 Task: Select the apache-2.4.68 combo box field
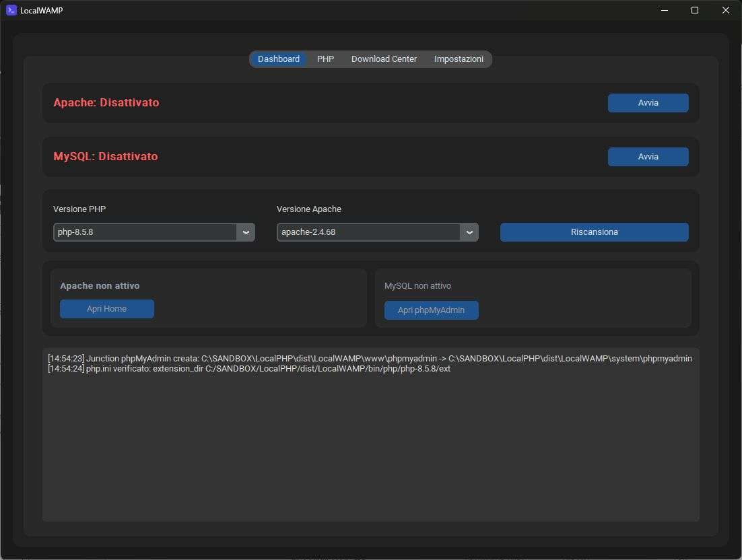pos(377,232)
